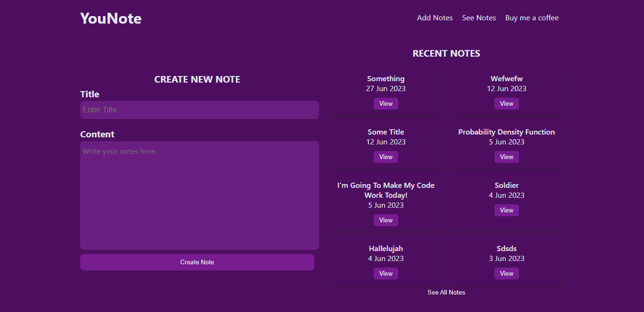View the Code Work Today note
The height and width of the screenshot is (312, 644).
pyautogui.click(x=386, y=220)
